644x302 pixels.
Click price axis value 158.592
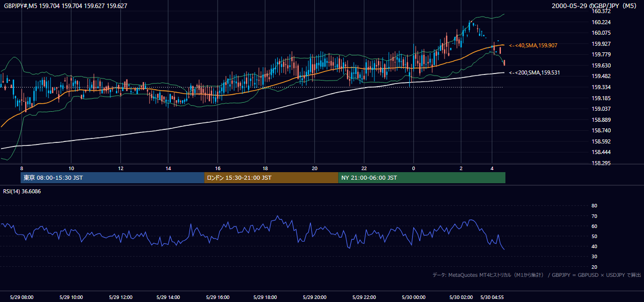pyautogui.click(x=602, y=141)
